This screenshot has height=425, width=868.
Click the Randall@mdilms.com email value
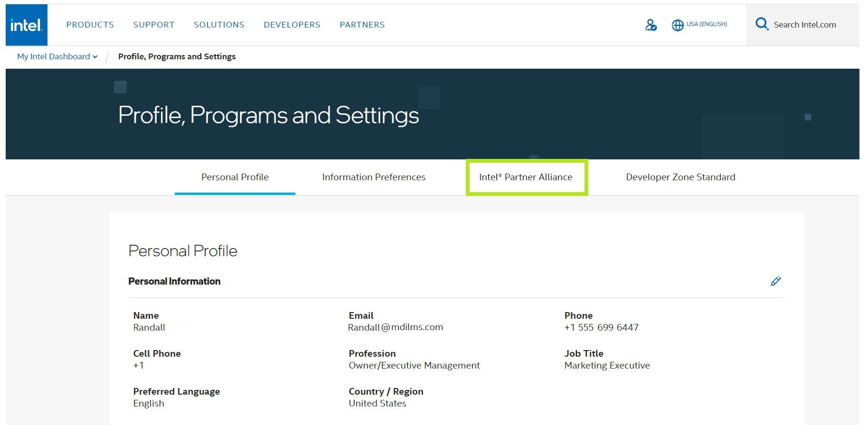point(396,327)
